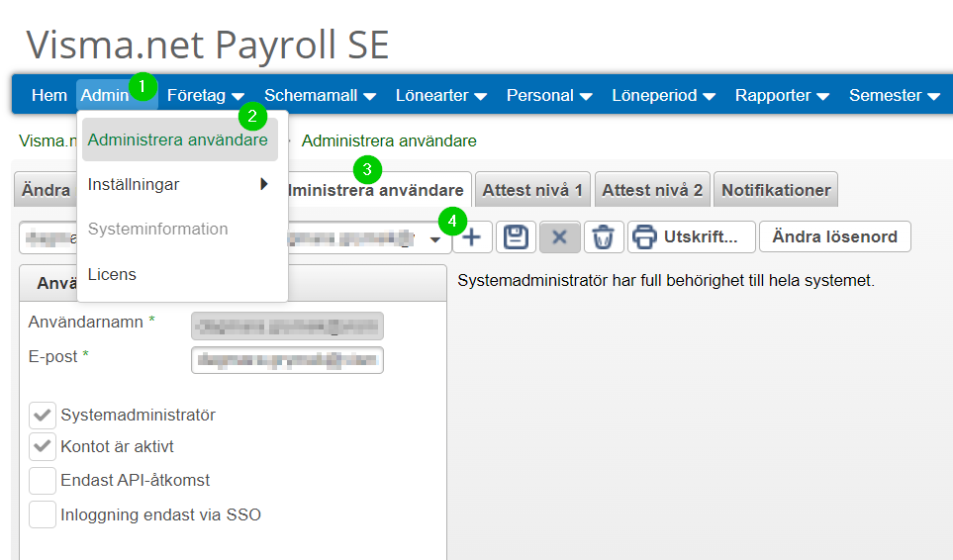Screen dimensions: 953x560
Task: Expand the Personal menu
Action: click(x=549, y=95)
